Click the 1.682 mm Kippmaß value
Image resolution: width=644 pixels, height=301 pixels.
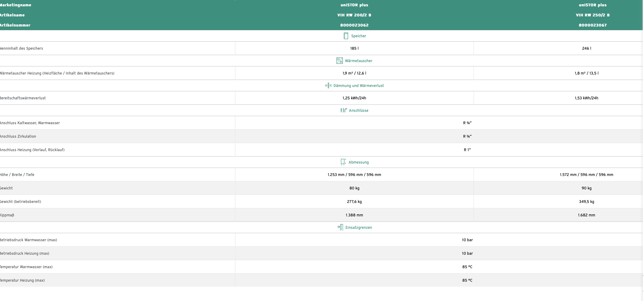coord(586,215)
